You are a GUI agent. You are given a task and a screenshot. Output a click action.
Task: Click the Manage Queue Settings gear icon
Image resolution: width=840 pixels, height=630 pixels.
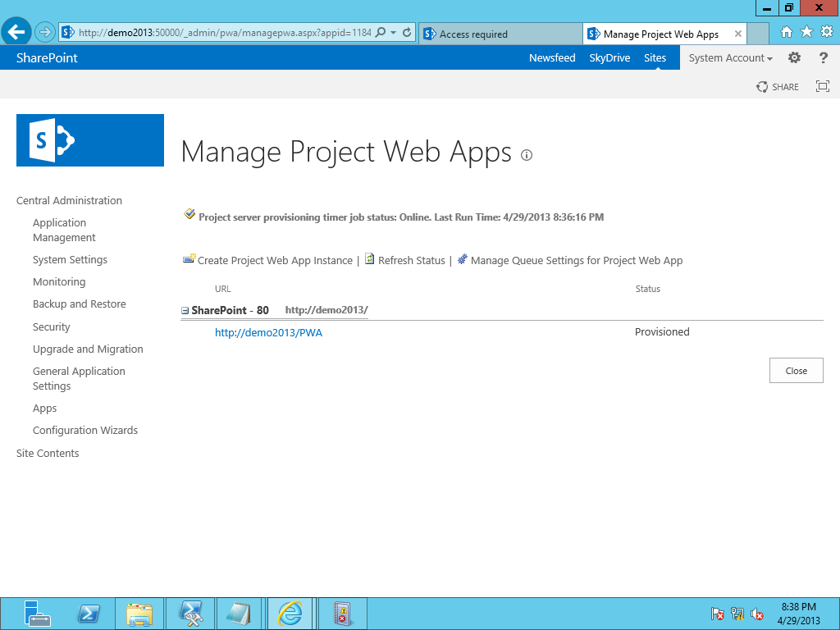point(463,258)
